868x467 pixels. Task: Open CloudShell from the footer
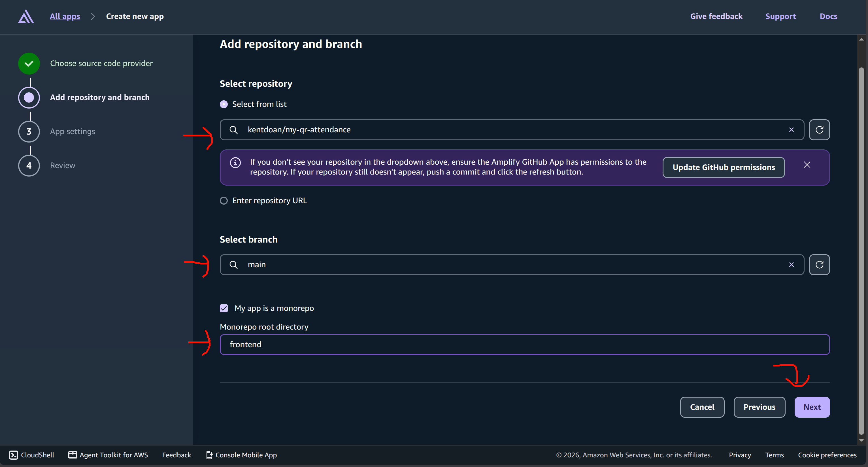(x=31, y=455)
